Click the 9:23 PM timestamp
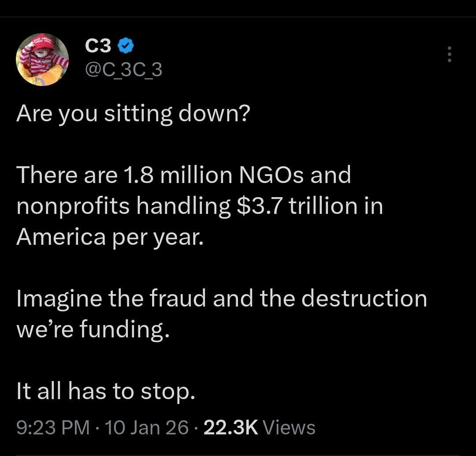Image resolution: width=476 pixels, height=456 pixels. tap(52, 427)
